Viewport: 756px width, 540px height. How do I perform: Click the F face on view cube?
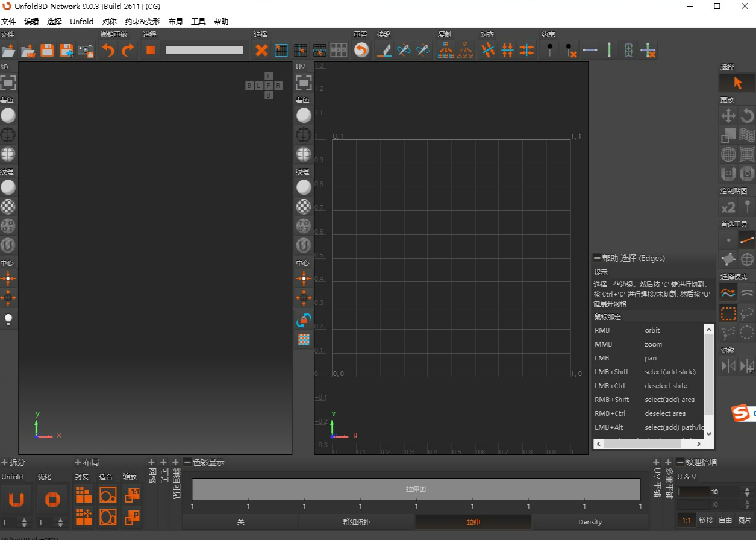[x=269, y=86]
